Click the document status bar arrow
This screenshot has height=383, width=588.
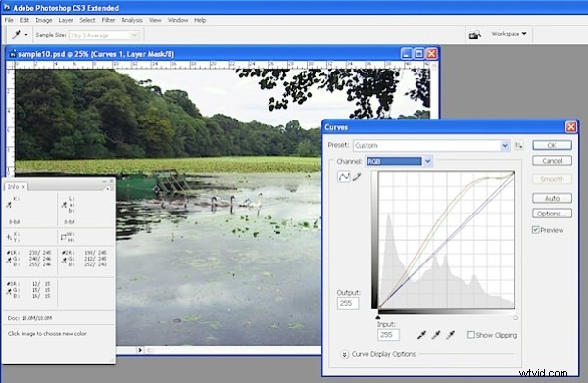pos(140,350)
